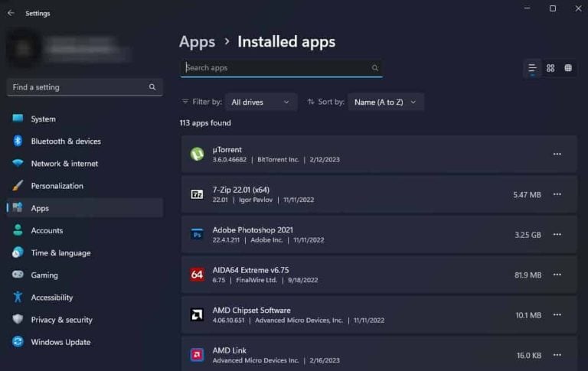Click the 7-Zip app icon
The image size is (588, 371).
point(197,194)
